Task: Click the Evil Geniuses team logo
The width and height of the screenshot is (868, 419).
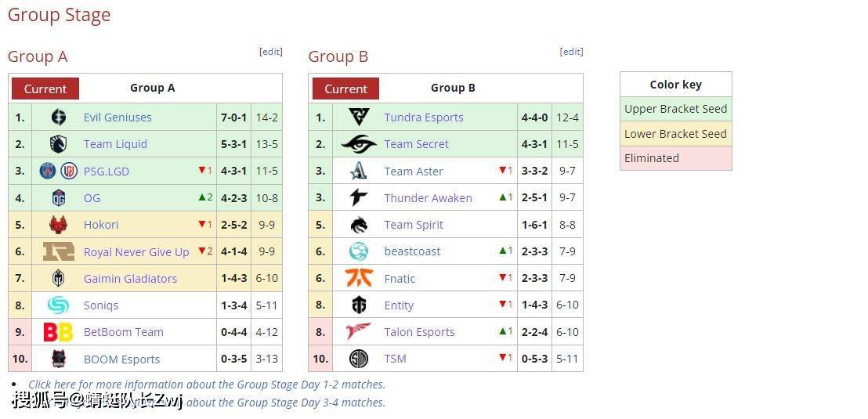Action: (x=58, y=117)
